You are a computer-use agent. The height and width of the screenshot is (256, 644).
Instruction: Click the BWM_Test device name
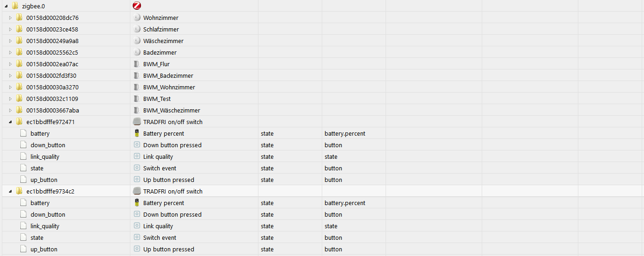click(157, 99)
